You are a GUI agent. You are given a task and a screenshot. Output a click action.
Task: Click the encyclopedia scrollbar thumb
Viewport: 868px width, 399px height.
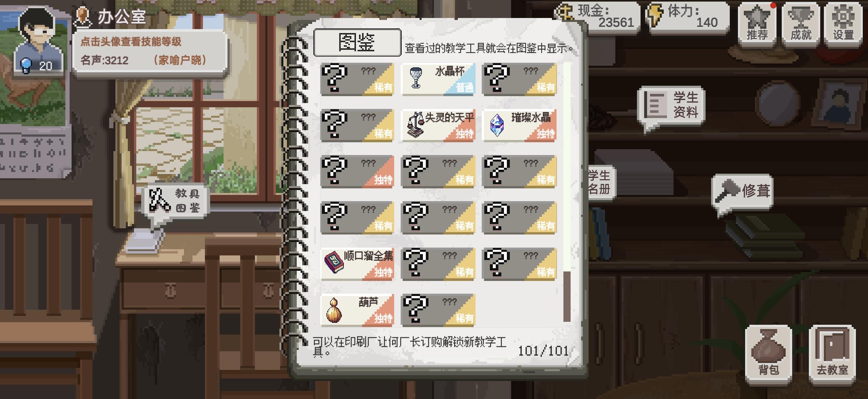[567, 296]
